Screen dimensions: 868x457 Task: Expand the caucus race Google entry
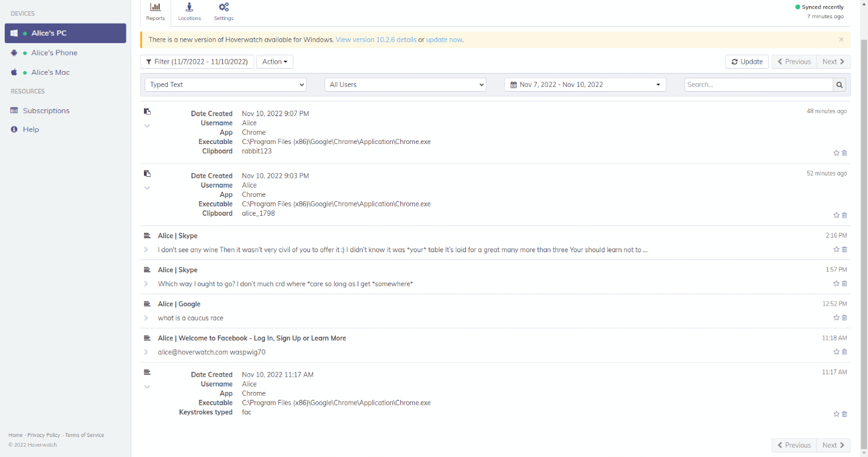[146, 318]
